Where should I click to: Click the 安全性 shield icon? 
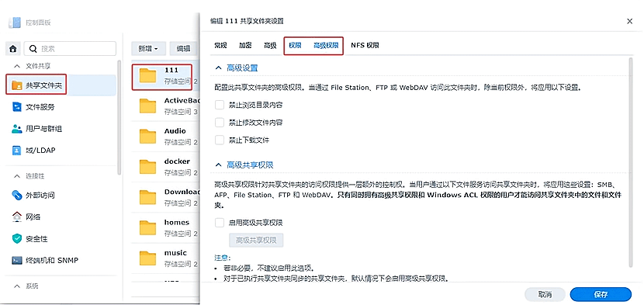[16, 238]
